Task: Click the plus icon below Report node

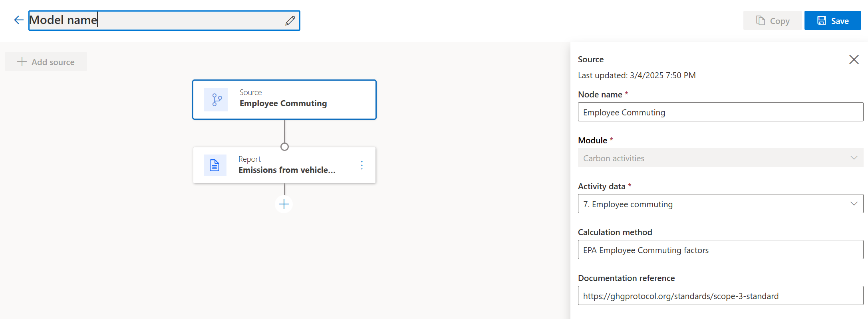Action: [x=284, y=204]
